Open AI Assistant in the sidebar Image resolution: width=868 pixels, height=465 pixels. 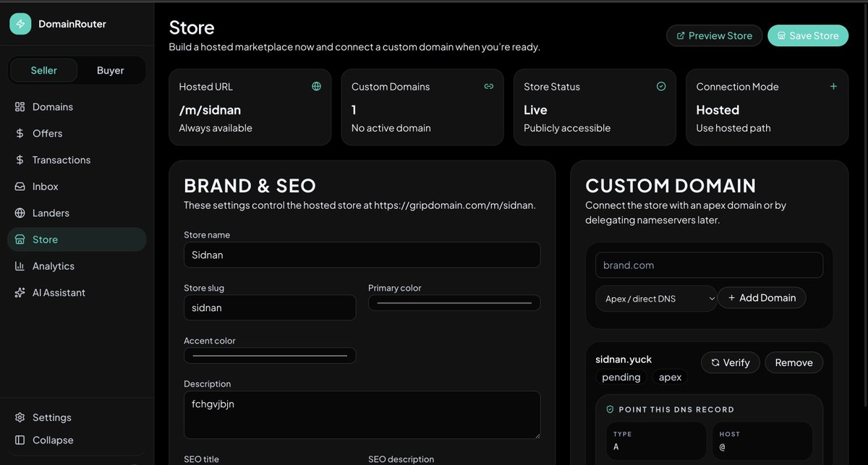tap(77, 293)
